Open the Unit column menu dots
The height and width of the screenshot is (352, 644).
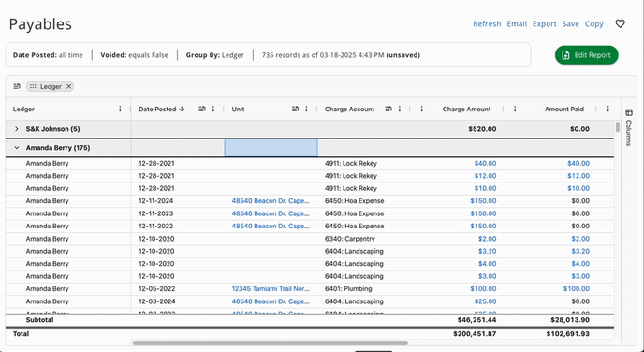[306, 109]
